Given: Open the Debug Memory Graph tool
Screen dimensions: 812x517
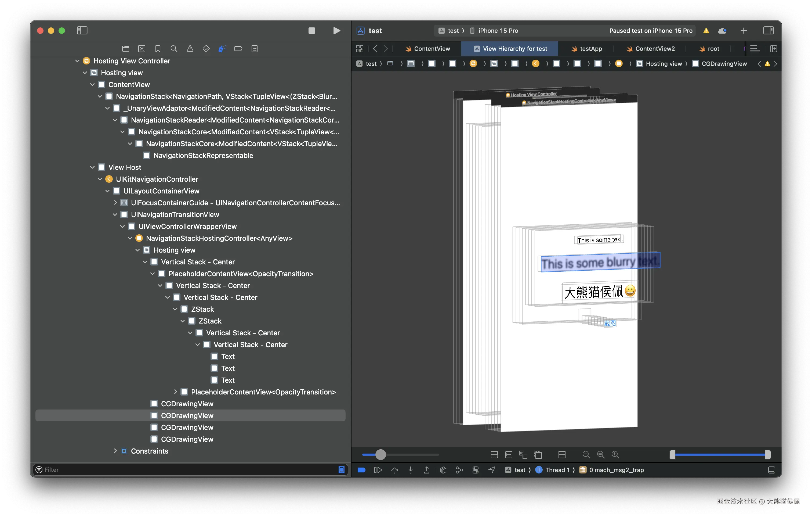Looking at the screenshot, I should pyautogui.click(x=459, y=470).
